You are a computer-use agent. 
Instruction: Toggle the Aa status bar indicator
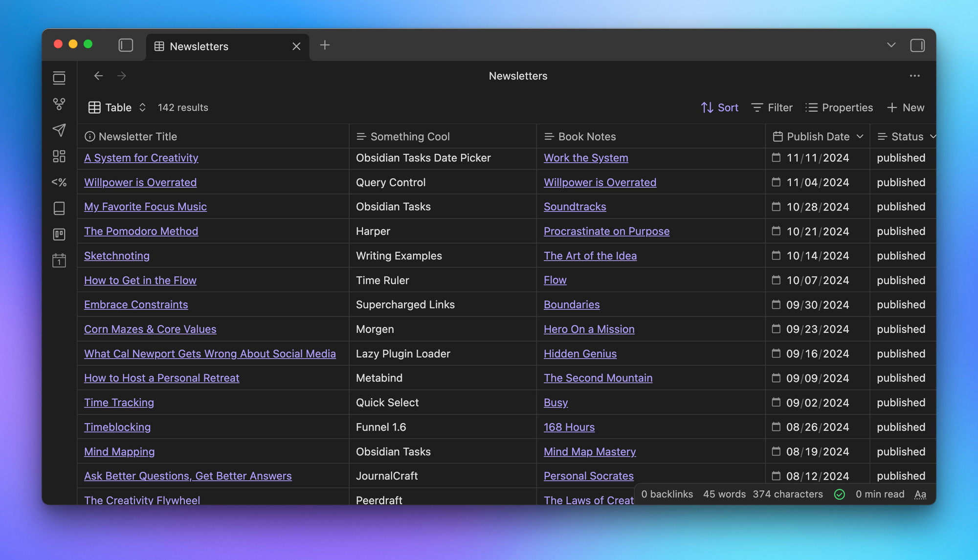point(920,495)
